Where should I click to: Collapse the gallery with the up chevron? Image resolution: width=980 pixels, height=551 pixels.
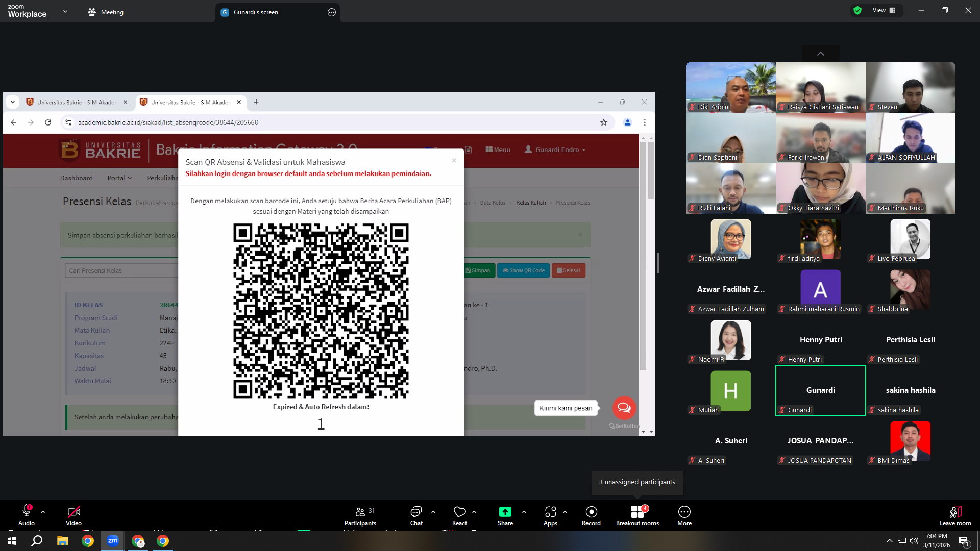click(821, 54)
